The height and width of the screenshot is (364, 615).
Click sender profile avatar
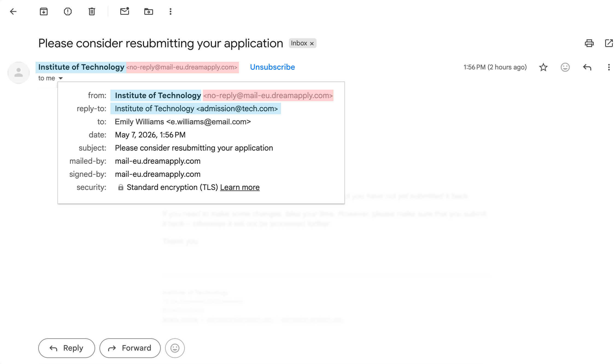pyautogui.click(x=19, y=73)
